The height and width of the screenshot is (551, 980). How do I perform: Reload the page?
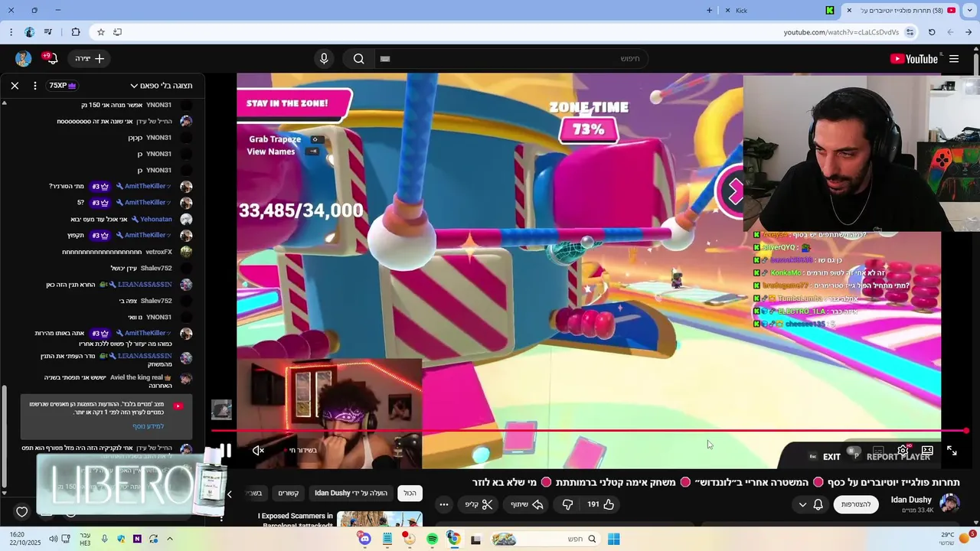point(932,32)
